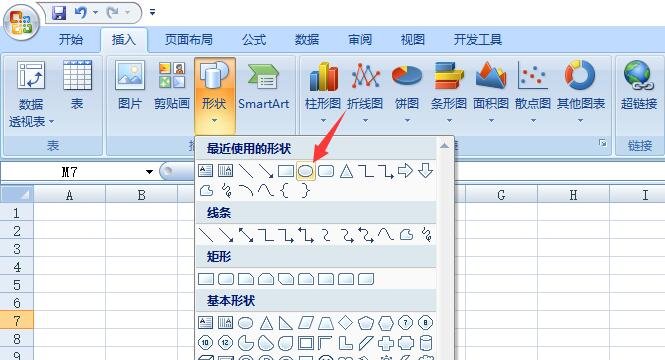Select the diamond under 基本形状

346,323
